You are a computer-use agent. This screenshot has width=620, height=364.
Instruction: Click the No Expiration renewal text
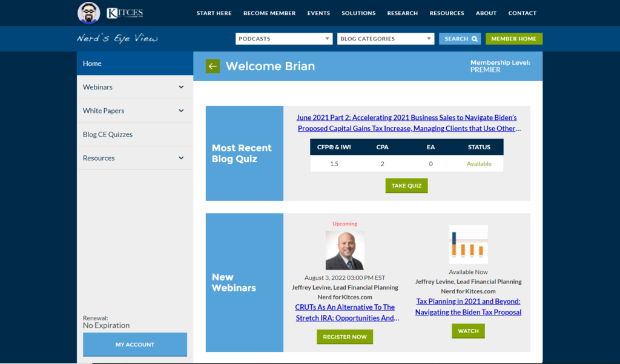pyautogui.click(x=107, y=325)
